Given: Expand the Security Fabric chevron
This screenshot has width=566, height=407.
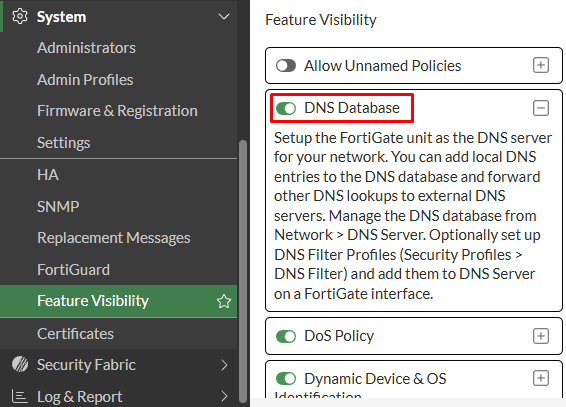Looking at the screenshot, I should click(x=225, y=365).
